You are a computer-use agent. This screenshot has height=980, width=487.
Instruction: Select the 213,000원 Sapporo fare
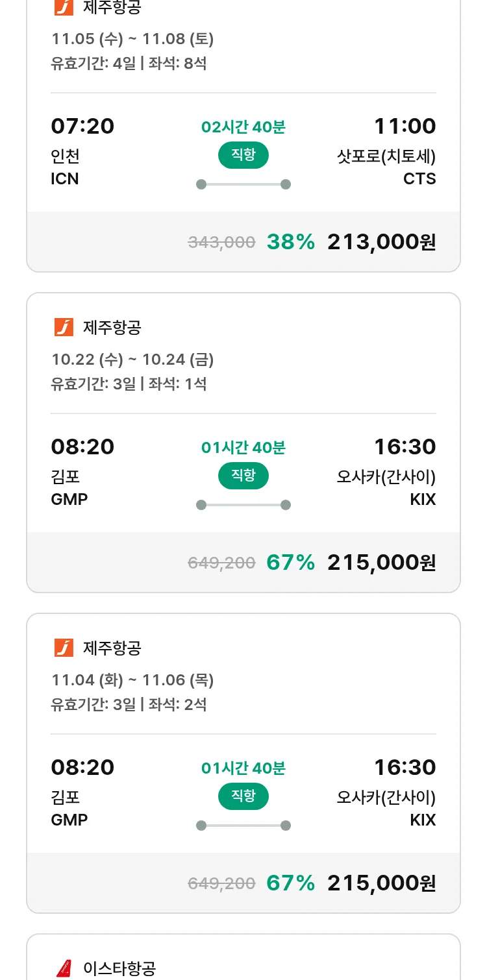[x=381, y=242]
